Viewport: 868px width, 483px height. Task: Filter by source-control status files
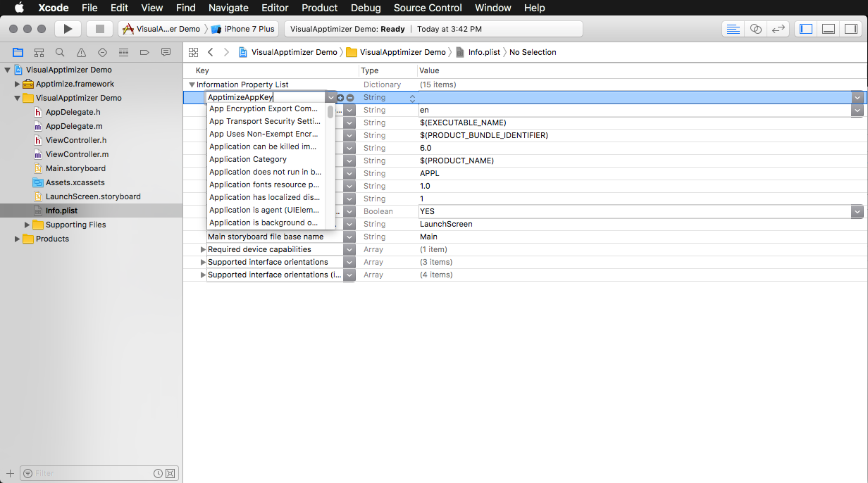tap(171, 473)
